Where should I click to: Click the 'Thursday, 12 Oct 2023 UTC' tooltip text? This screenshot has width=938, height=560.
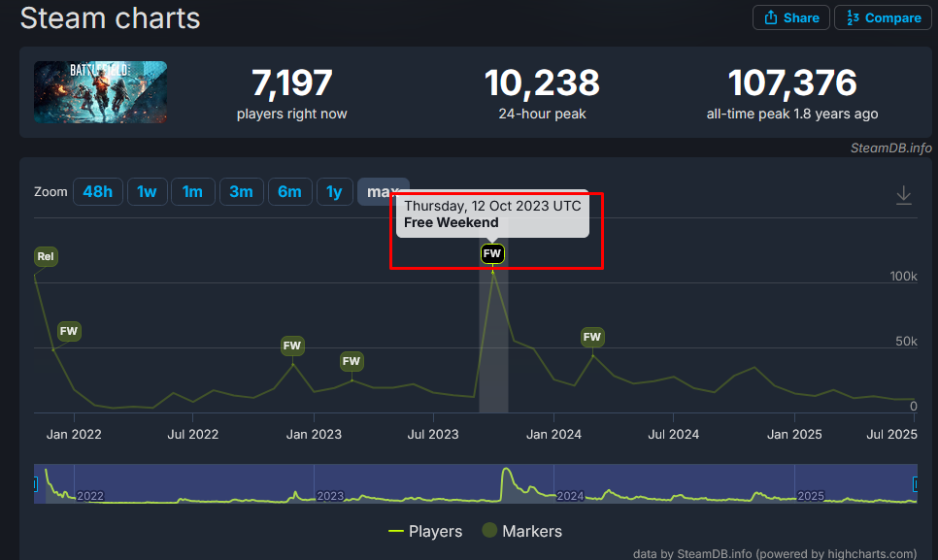tap(492, 206)
